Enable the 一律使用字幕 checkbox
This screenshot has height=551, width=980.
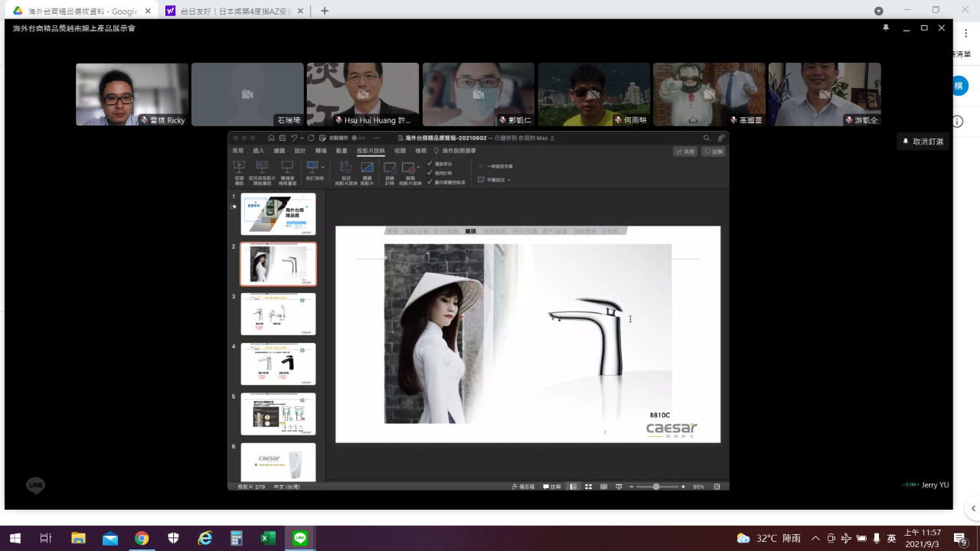(481, 166)
